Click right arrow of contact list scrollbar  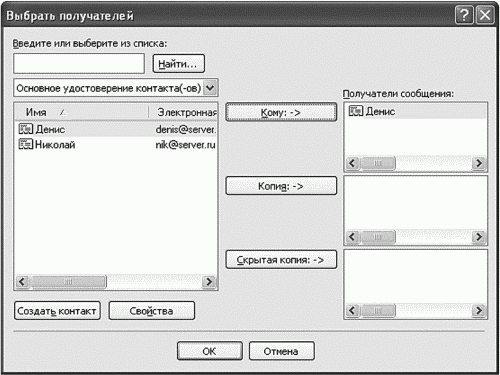(209, 282)
